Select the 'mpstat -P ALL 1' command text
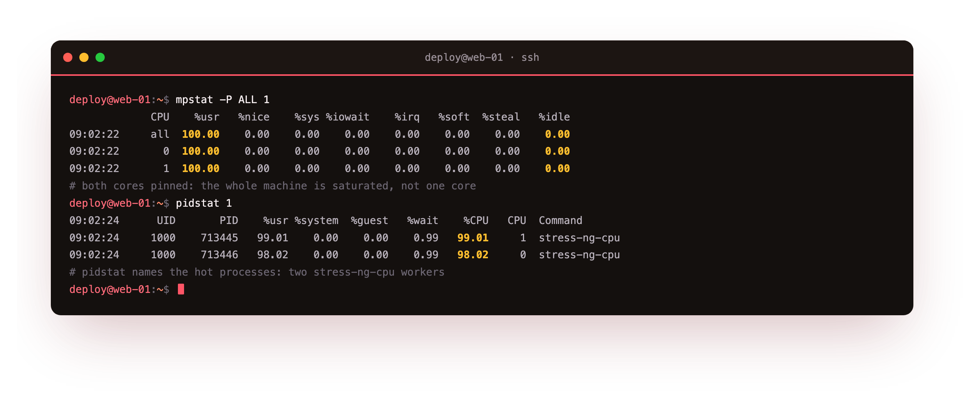The height and width of the screenshot is (408, 980). coord(223,100)
